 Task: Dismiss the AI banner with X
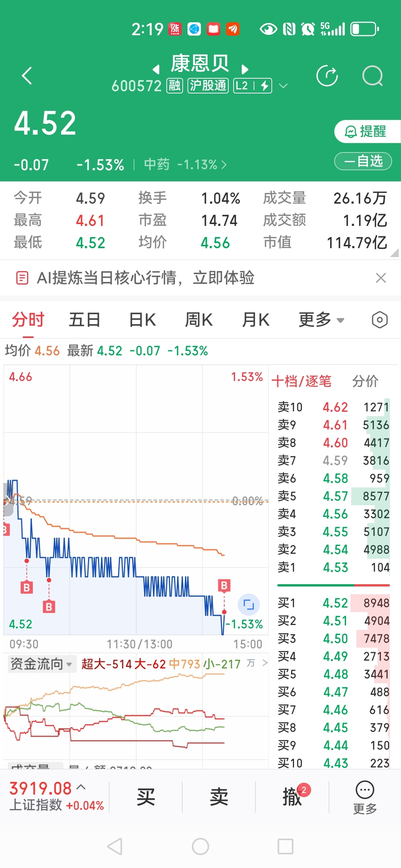tap(381, 278)
